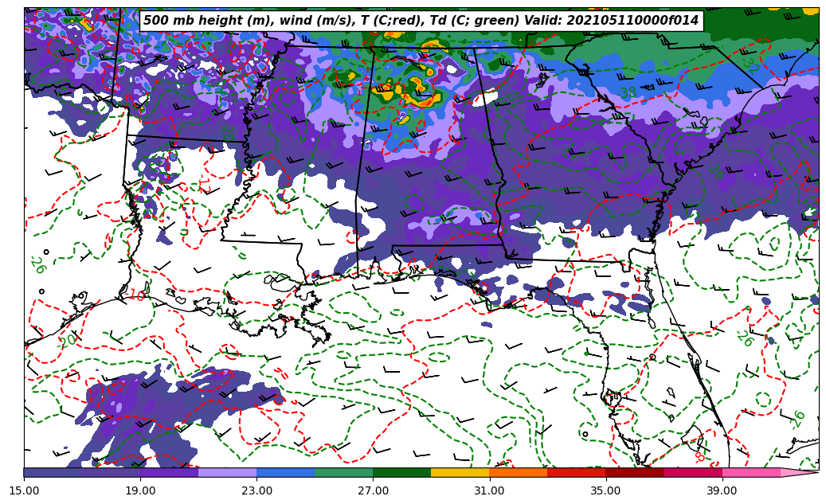The width and height of the screenshot is (826, 504).
Task: Click the map title text box
Action: click(421, 21)
